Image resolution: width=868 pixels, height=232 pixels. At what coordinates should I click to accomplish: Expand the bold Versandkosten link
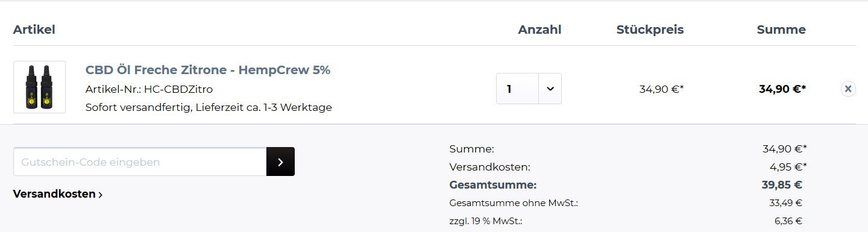coord(58,194)
